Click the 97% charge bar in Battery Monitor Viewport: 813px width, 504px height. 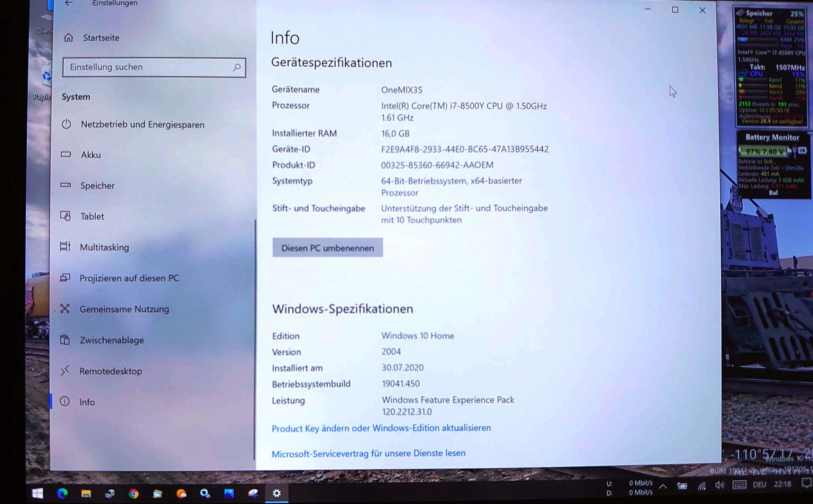[x=764, y=151]
